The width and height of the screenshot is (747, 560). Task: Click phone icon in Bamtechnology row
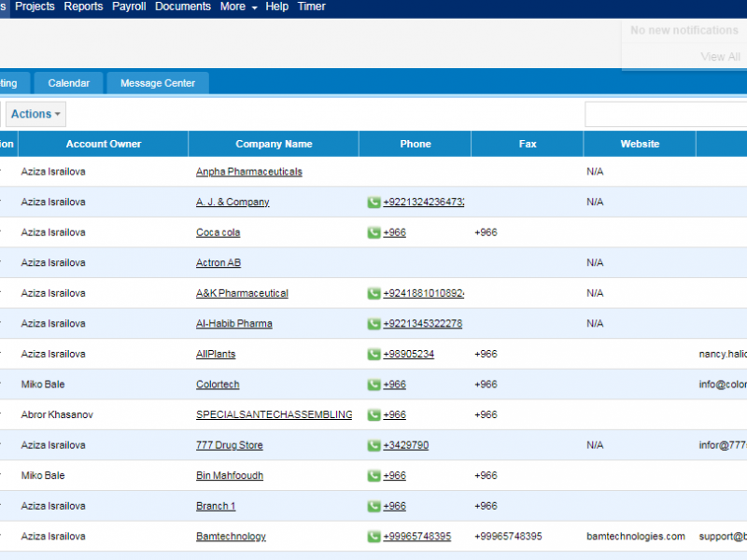pyautogui.click(x=374, y=537)
